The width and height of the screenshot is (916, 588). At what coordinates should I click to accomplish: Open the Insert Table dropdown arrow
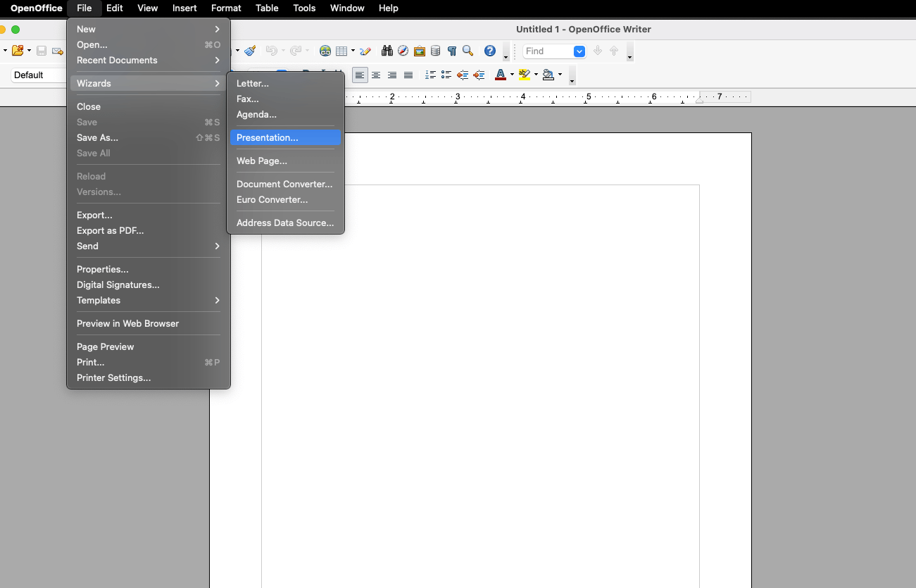click(353, 51)
